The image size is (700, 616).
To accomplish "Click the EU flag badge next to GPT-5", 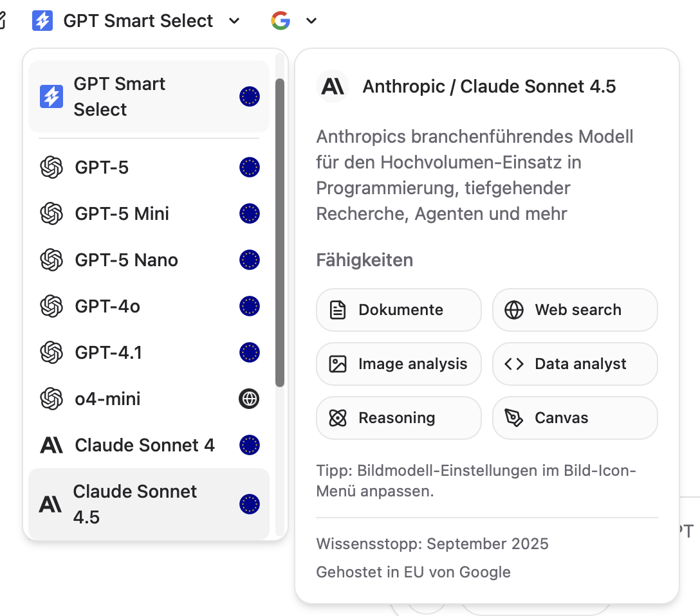I will 249,167.
